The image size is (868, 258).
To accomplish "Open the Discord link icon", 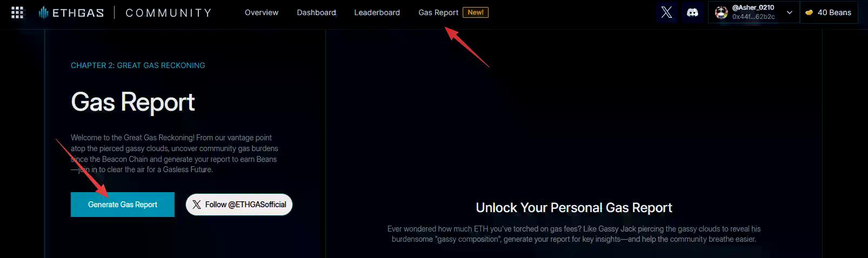I will pyautogui.click(x=692, y=12).
